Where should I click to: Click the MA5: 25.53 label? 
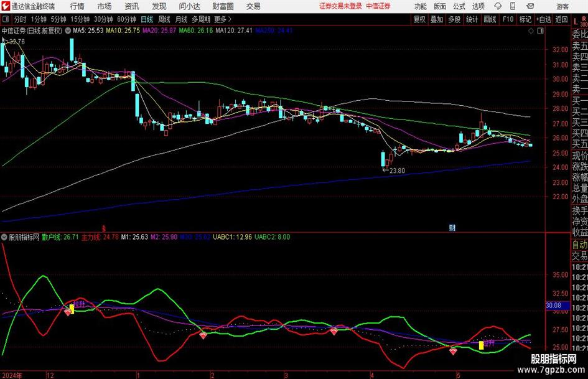(x=88, y=30)
